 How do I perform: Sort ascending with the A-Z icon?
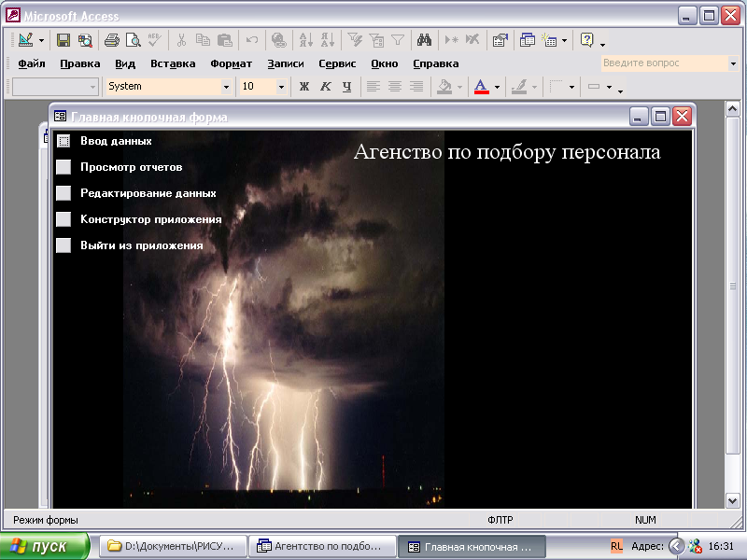coord(305,40)
